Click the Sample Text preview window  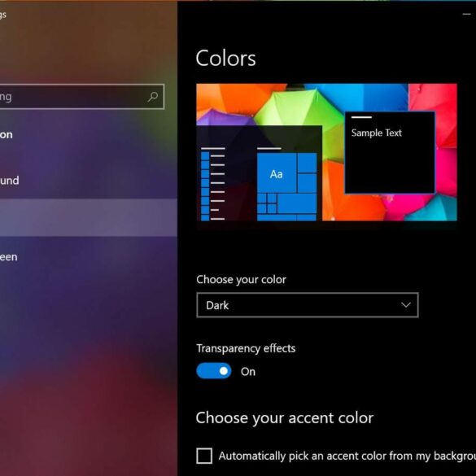point(390,152)
